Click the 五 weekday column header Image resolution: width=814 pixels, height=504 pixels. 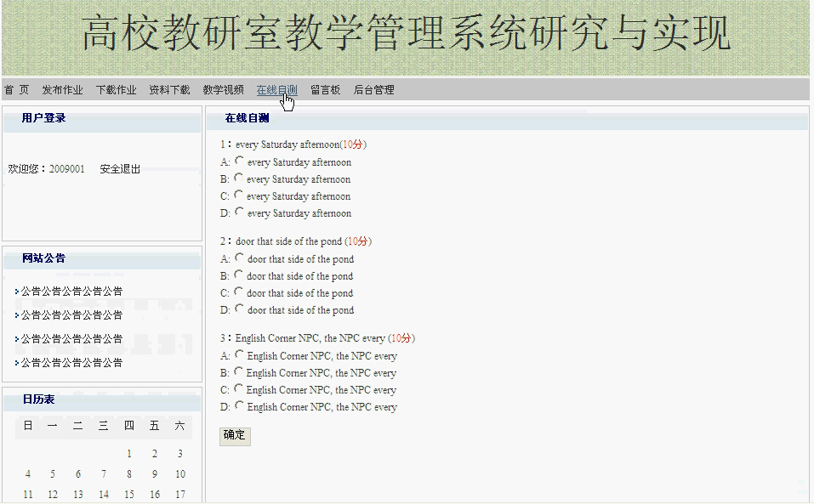(x=154, y=426)
